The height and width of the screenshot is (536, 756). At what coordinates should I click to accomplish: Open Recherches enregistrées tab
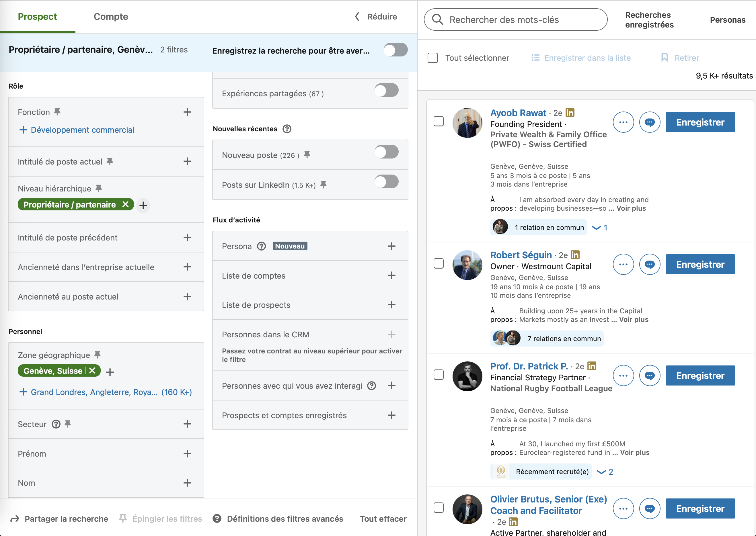point(649,20)
